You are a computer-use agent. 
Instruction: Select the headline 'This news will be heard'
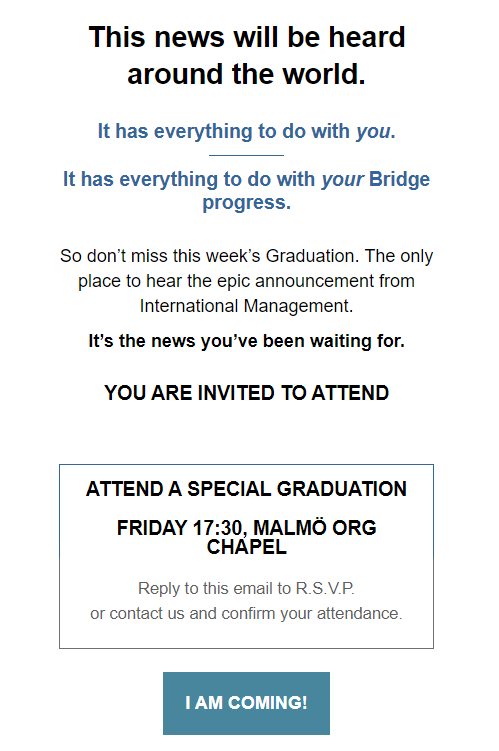click(247, 37)
